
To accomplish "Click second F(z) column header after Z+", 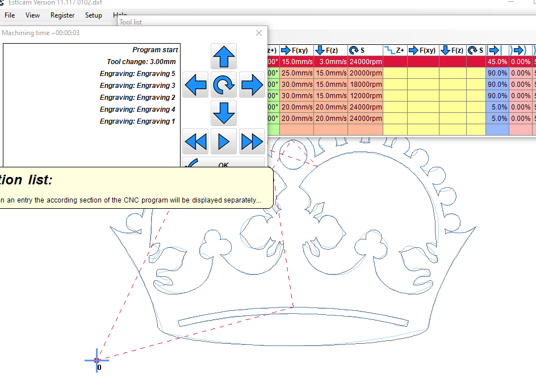I will [x=453, y=50].
